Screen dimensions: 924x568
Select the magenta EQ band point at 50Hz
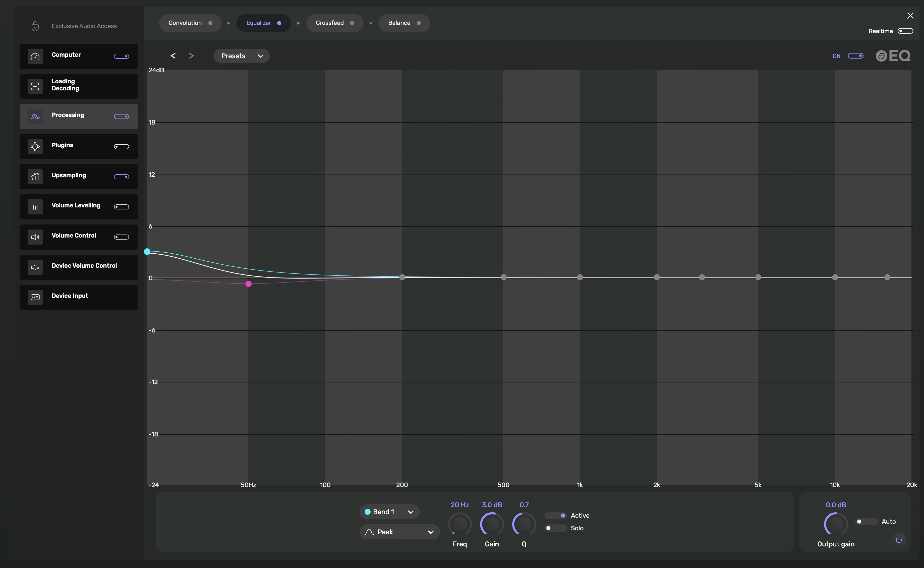click(248, 284)
